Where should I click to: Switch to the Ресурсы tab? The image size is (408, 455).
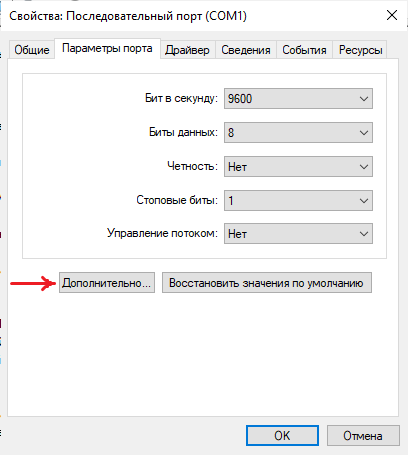click(x=360, y=50)
